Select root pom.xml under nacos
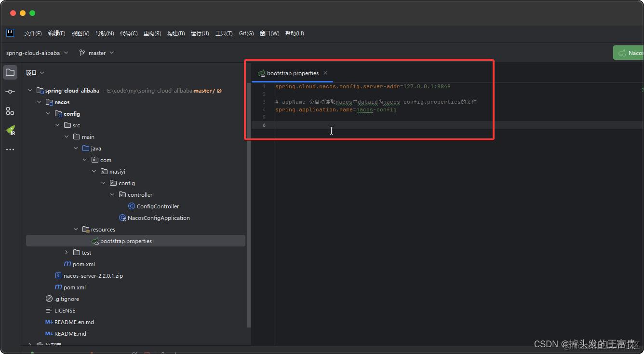 click(75, 287)
